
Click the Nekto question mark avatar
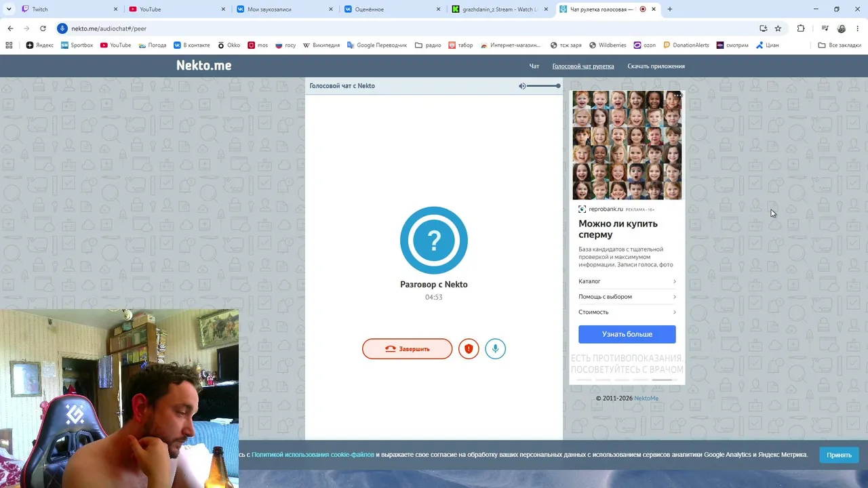coord(434,241)
